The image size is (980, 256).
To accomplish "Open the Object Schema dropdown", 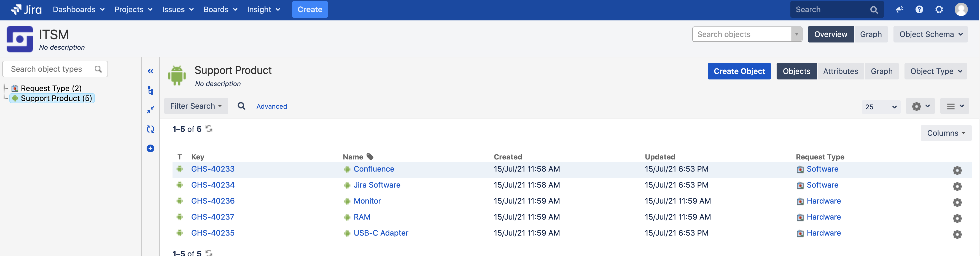I will pos(930,35).
